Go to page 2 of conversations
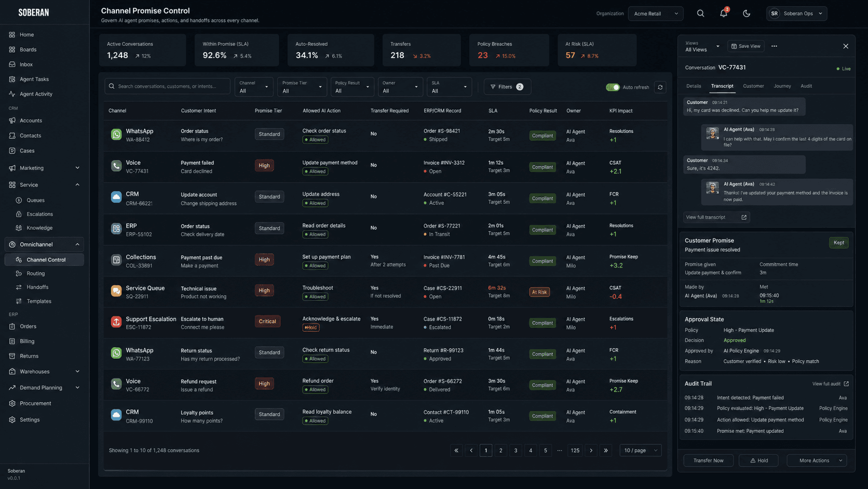Viewport: 868px width, 489px height. click(x=501, y=451)
